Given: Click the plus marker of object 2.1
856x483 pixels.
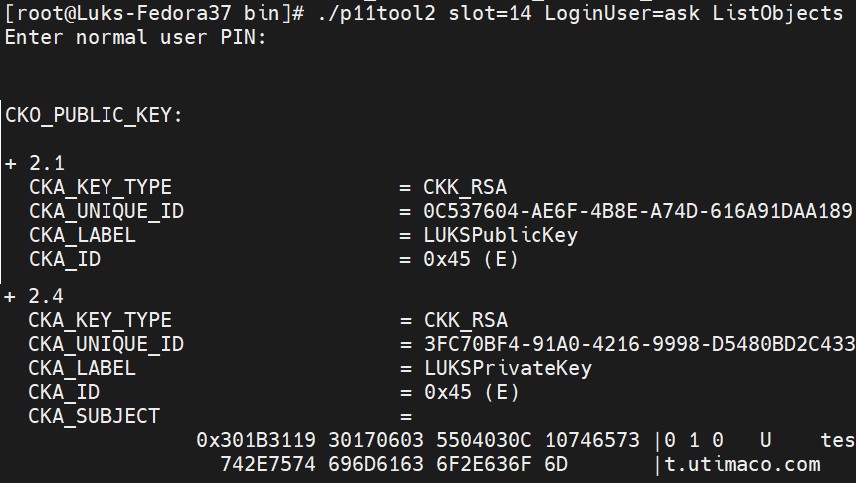Looking at the screenshot, I should tap(10, 163).
